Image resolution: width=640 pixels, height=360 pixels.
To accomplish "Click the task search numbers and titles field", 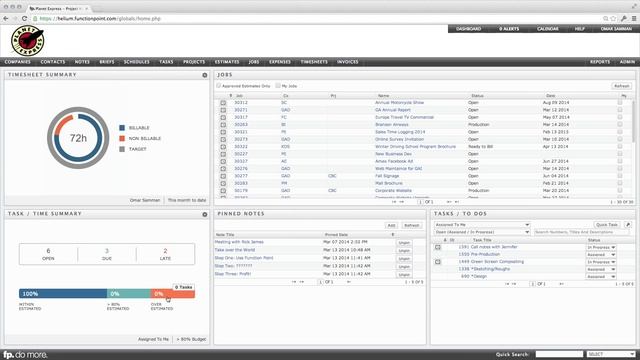I will tap(581, 232).
